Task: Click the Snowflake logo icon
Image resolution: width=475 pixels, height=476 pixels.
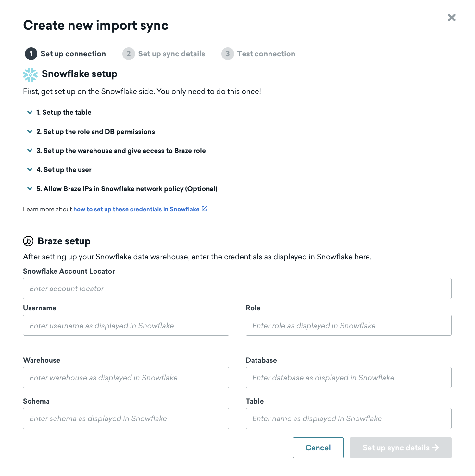Action: click(30, 74)
